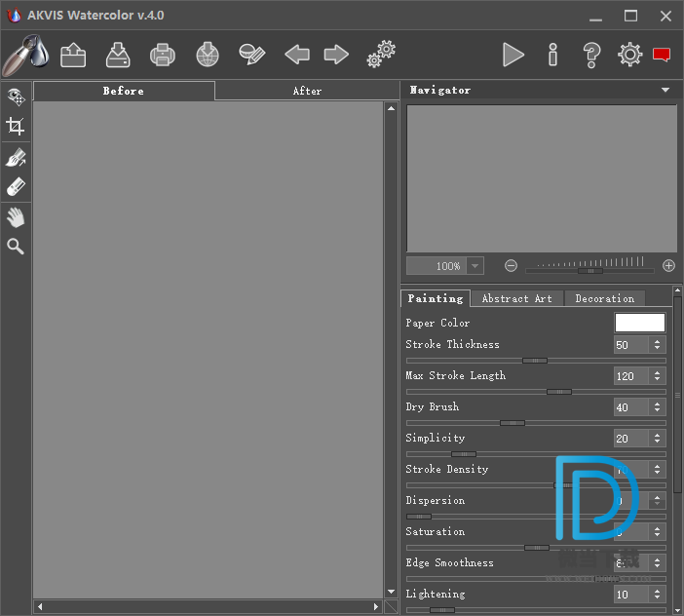Image resolution: width=684 pixels, height=616 pixels.
Task: Click the Save image icon
Action: pyautogui.click(x=118, y=55)
